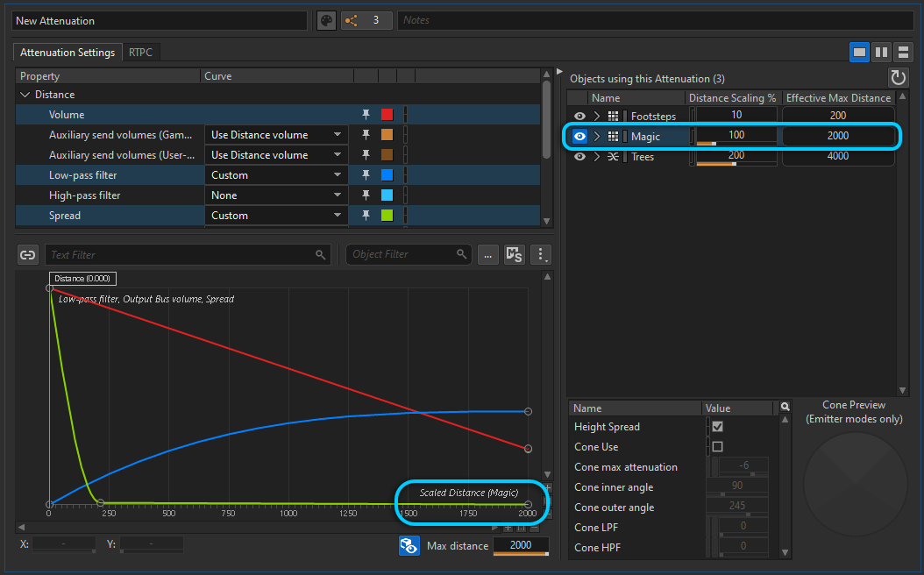Click the ellipsis filter options button

pos(487,253)
